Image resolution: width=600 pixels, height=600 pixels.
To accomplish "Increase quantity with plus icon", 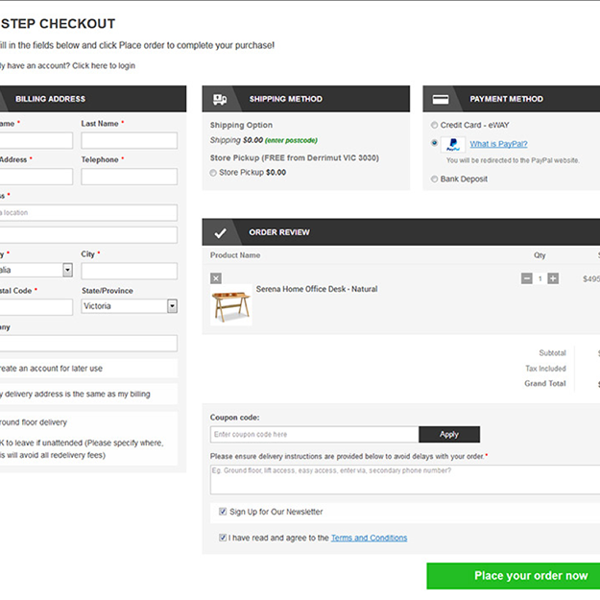I will pos(553,278).
